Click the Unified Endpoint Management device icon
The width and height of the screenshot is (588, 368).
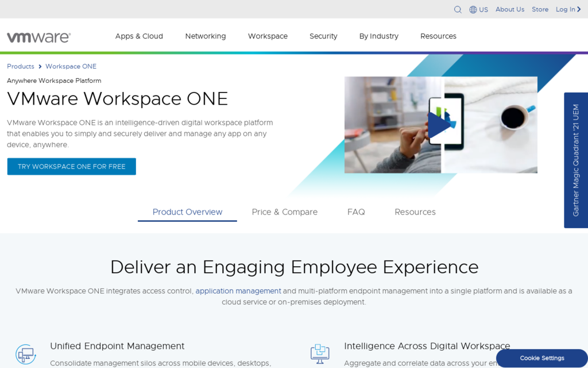coord(26,353)
